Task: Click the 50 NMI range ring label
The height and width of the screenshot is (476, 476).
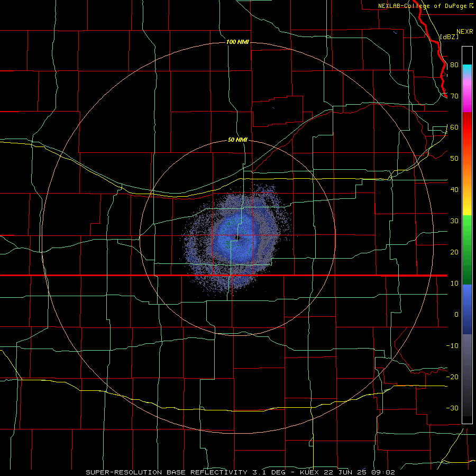Action: click(237, 140)
